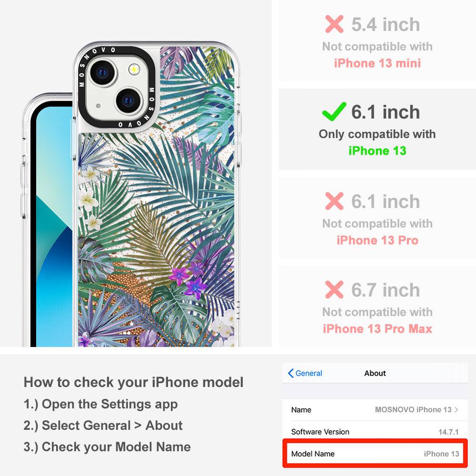Click the green iPhone 13 text
Screen dimensions: 476x476
click(377, 150)
